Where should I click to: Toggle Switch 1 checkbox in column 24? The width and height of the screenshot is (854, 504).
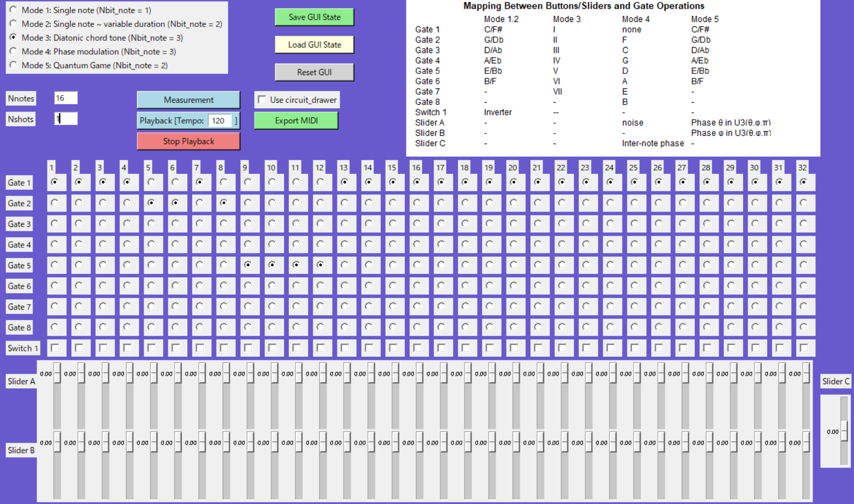[610, 348]
